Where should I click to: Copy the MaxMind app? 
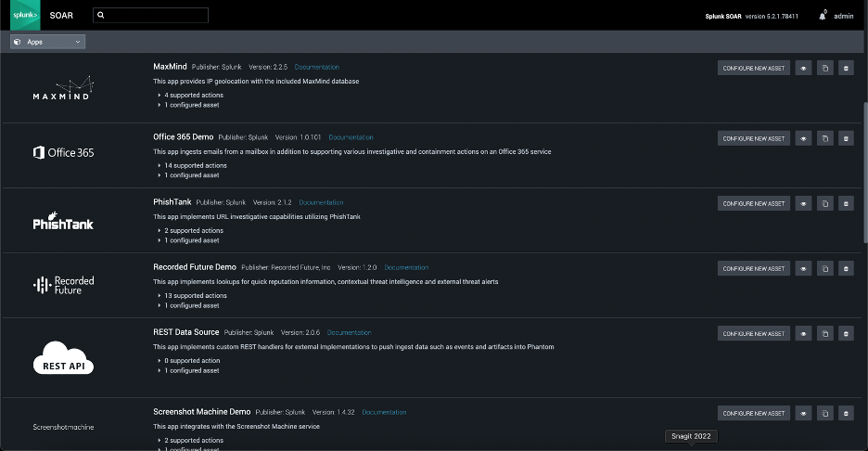click(824, 68)
